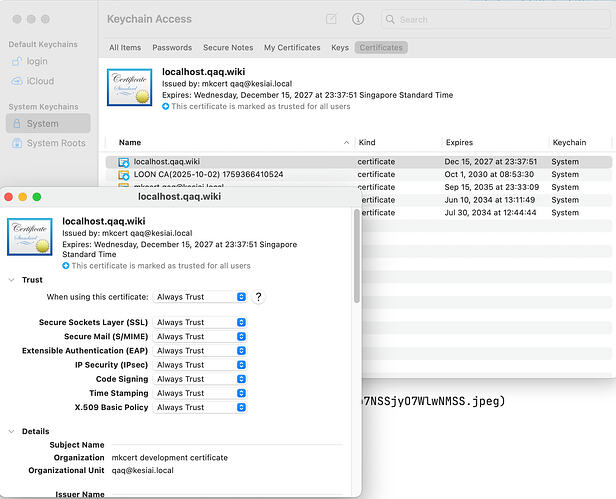
Task: Switch to Passwords tab
Action: point(172,48)
